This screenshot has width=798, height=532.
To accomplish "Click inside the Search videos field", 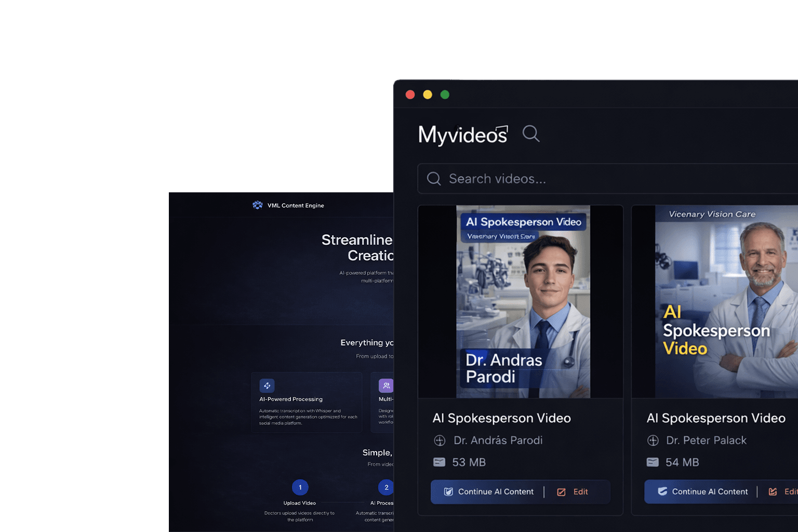I will click(608, 179).
